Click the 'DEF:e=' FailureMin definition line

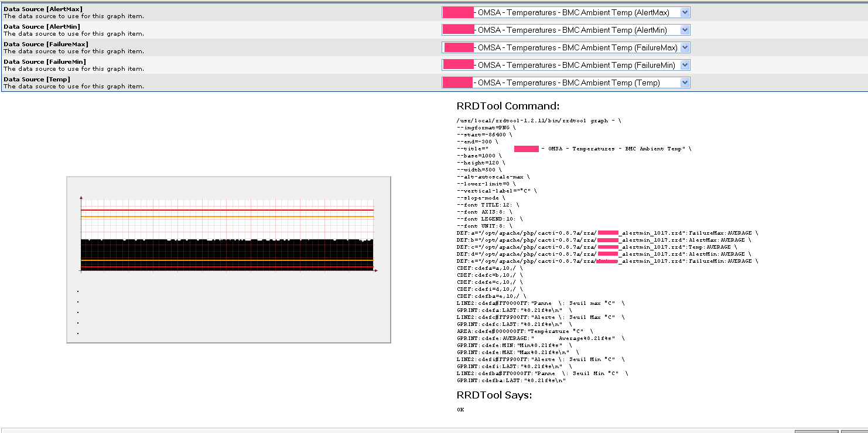[x=607, y=261]
